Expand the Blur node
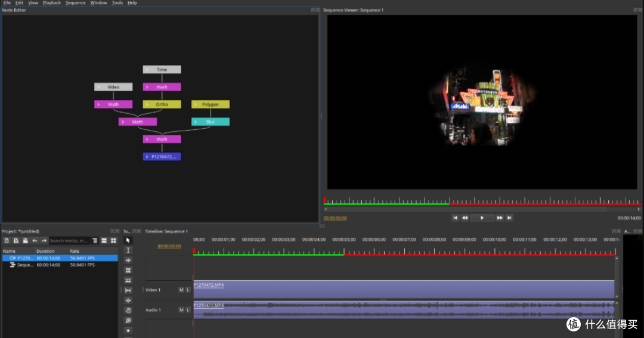The height and width of the screenshot is (338, 644). (196, 122)
